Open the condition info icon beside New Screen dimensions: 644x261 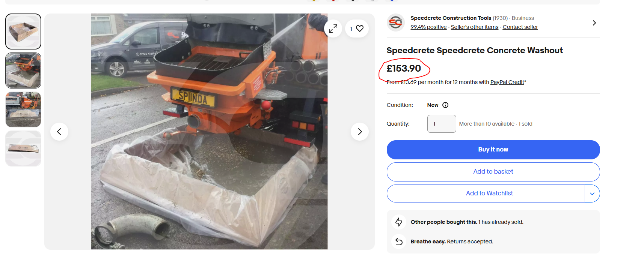pos(445,105)
